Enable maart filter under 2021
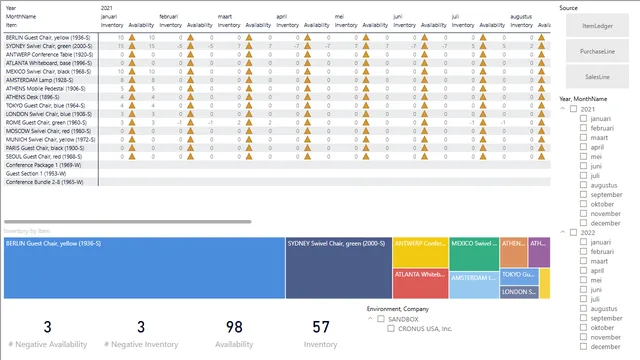Viewport: 640px width, 360px height. pyautogui.click(x=583, y=138)
